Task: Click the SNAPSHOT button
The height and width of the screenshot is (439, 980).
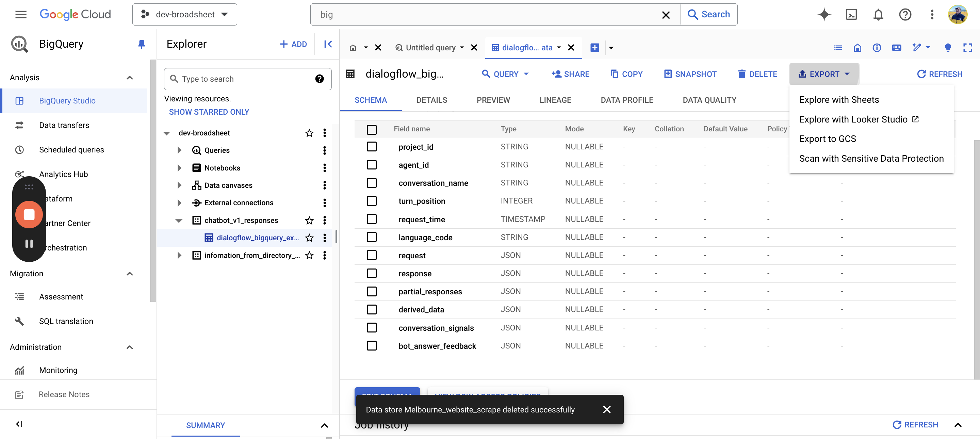Action: click(x=690, y=74)
